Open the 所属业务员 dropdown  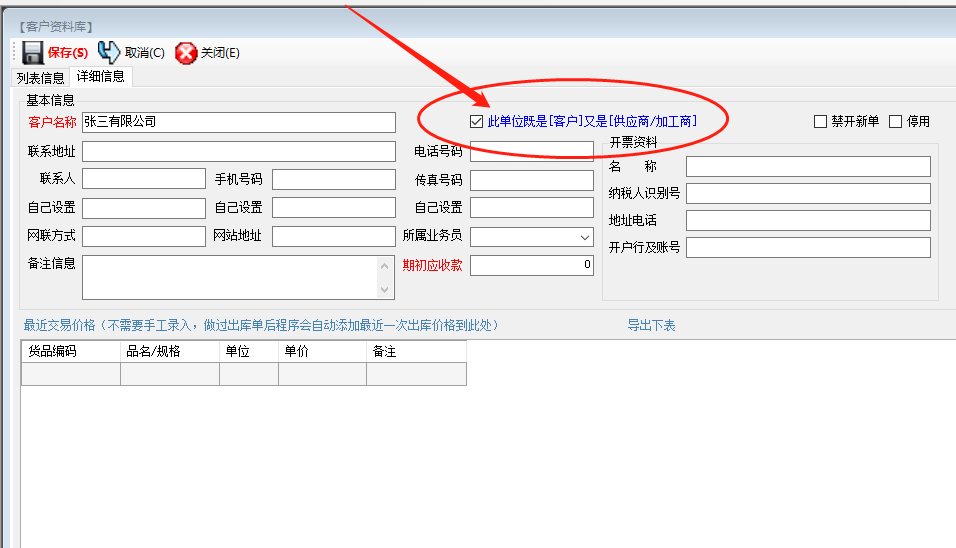[x=584, y=237]
